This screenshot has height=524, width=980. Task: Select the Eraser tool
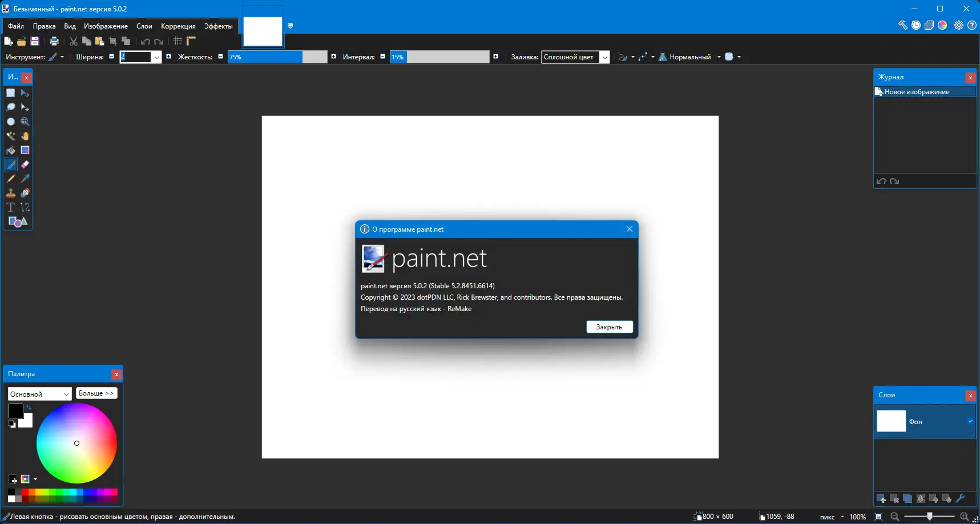click(x=25, y=164)
